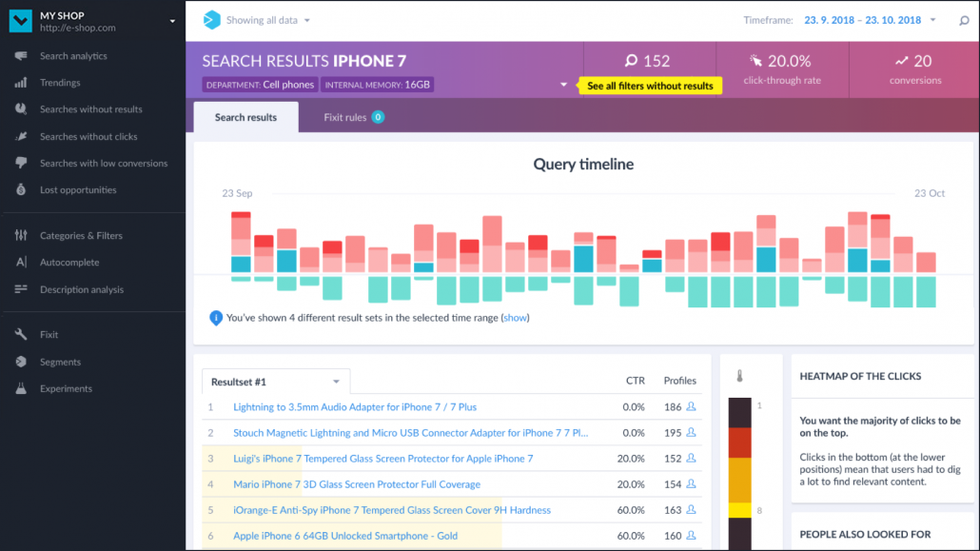The width and height of the screenshot is (980, 551).
Task: Click the last timeline bar below 23 Oct
Action: [927, 280]
